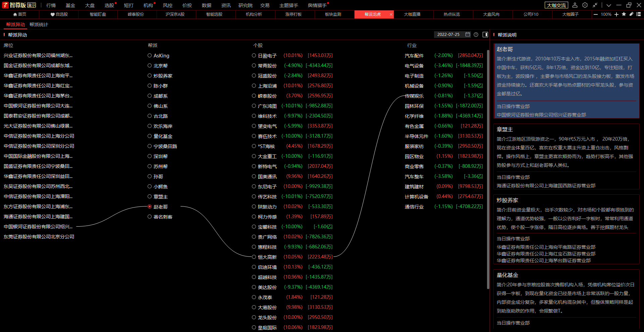The height and width of the screenshot is (332, 644).
Task: Click the 章盟主 description card title
Action: click(x=505, y=129)
